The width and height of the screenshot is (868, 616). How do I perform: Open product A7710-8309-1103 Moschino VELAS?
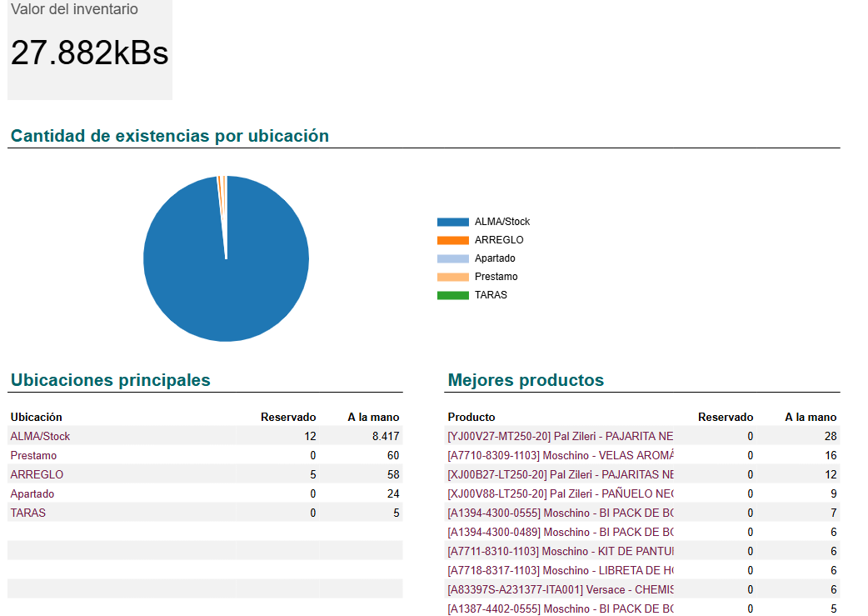tap(561, 455)
